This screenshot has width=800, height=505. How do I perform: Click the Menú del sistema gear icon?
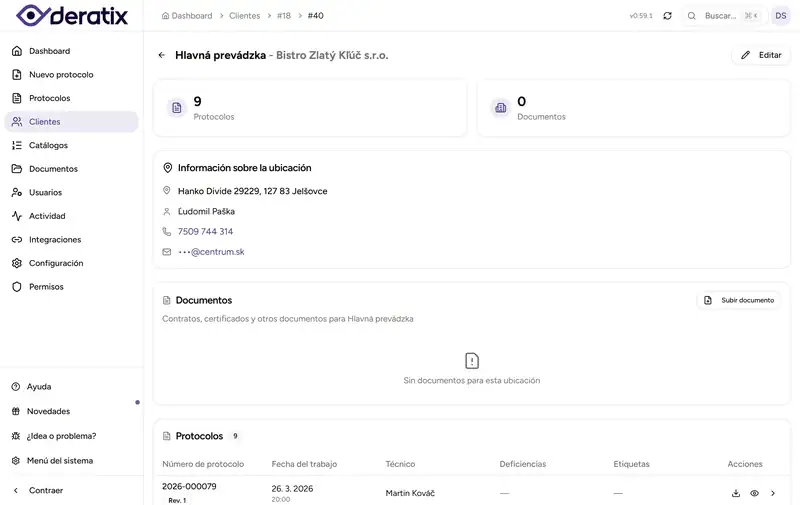point(16,461)
